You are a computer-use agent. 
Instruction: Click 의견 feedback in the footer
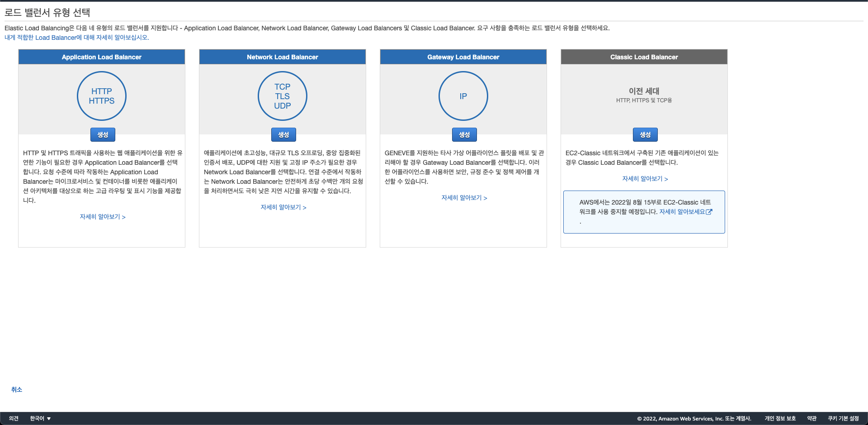(14, 419)
